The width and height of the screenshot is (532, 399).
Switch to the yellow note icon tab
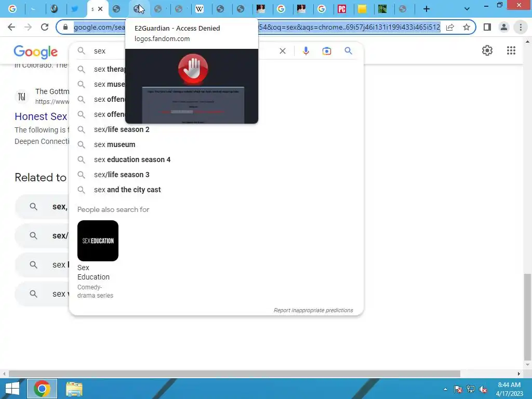tap(362, 9)
